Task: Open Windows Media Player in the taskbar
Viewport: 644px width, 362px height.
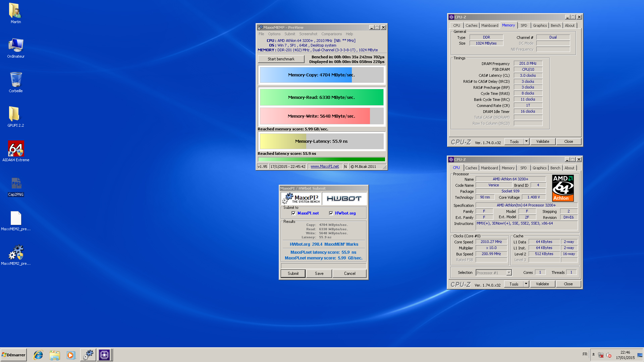Action: tap(71, 355)
